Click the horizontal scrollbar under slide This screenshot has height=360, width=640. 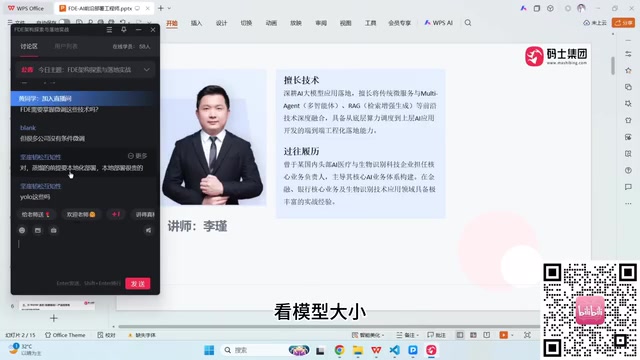tap(329, 327)
